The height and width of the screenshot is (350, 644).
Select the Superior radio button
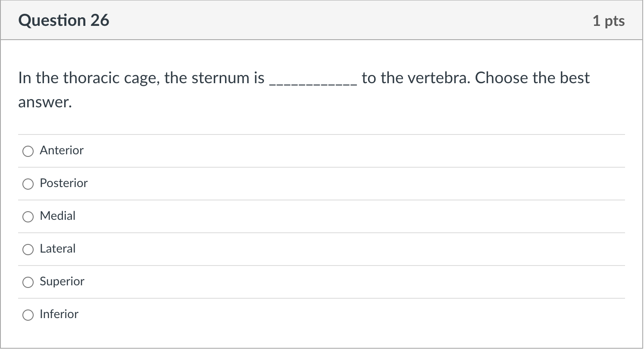pyautogui.click(x=28, y=282)
